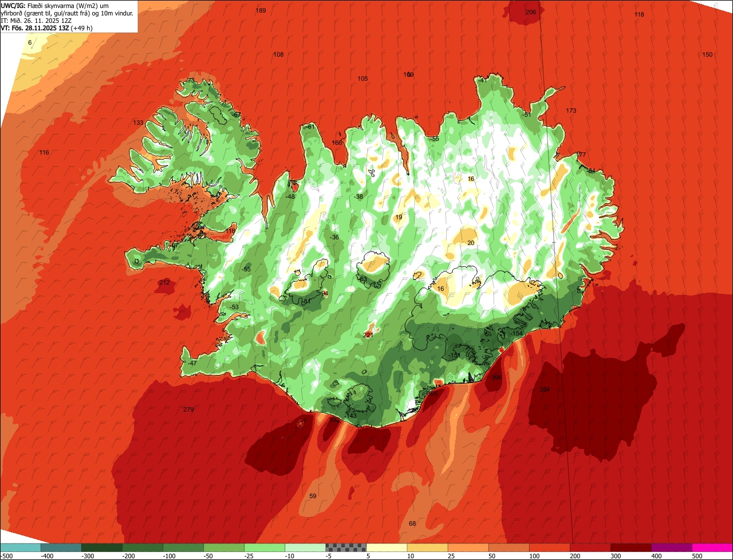Image resolution: width=733 pixels, height=560 pixels.
Task: Click the inland value '-36'
Action: click(334, 237)
